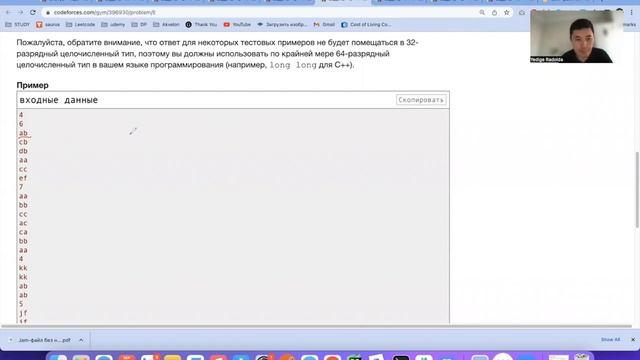Click the '7' input line
This screenshot has width=640, height=360.
(21, 187)
